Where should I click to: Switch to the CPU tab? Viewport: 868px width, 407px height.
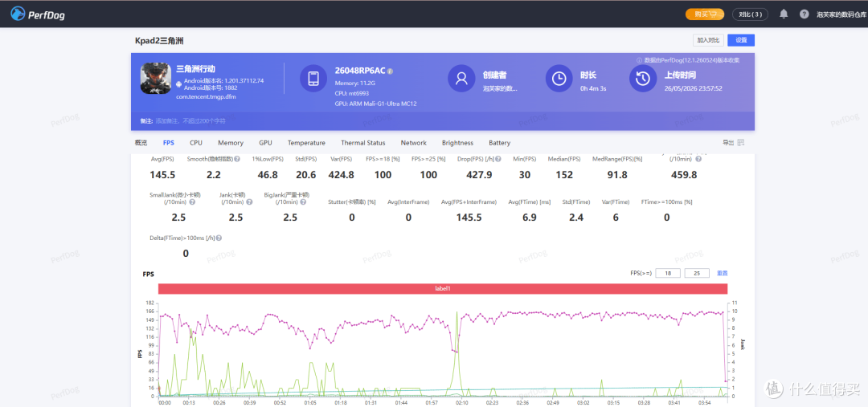pyautogui.click(x=196, y=143)
